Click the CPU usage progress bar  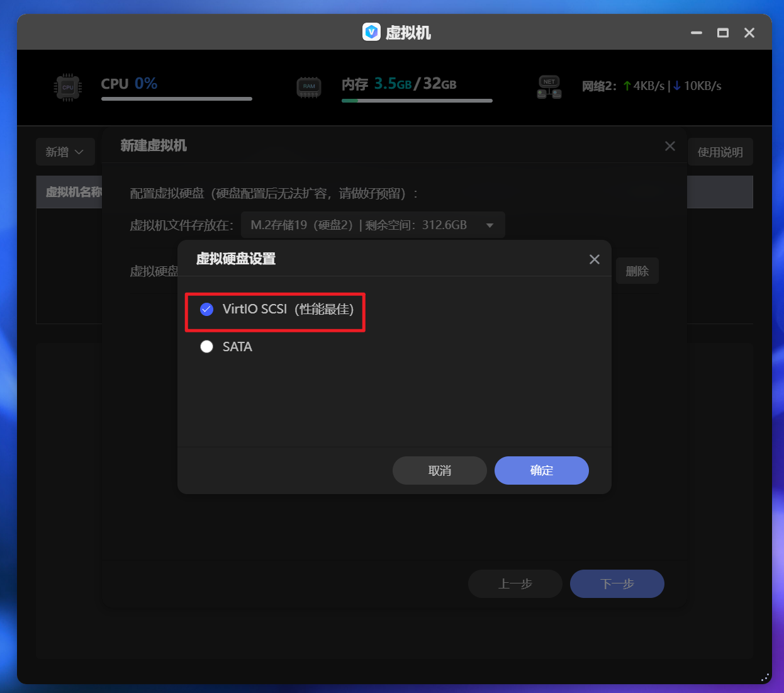point(177,99)
